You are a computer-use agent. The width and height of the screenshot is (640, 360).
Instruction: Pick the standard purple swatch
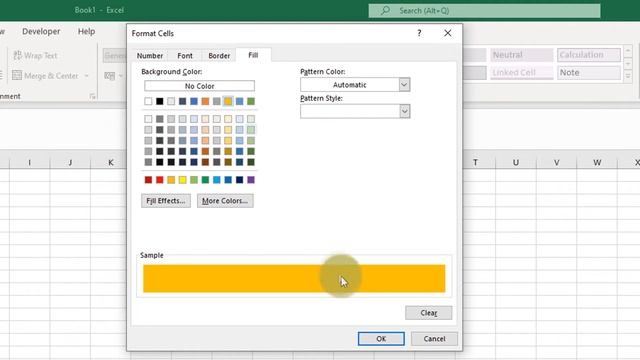[x=251, y=180]
